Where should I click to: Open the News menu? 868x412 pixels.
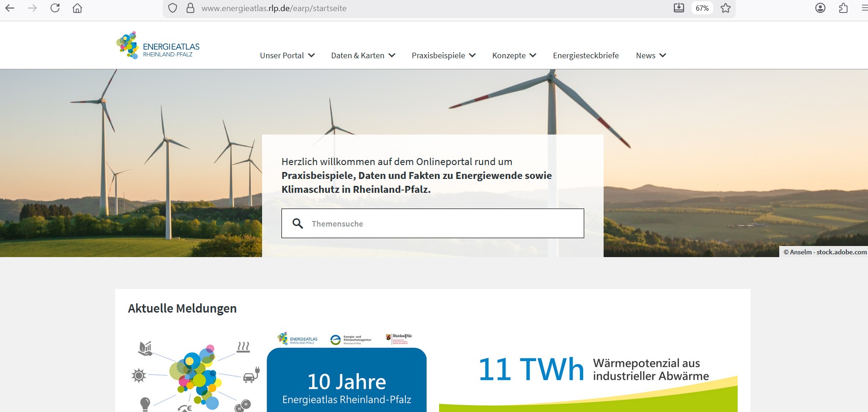tap(651, 55)
